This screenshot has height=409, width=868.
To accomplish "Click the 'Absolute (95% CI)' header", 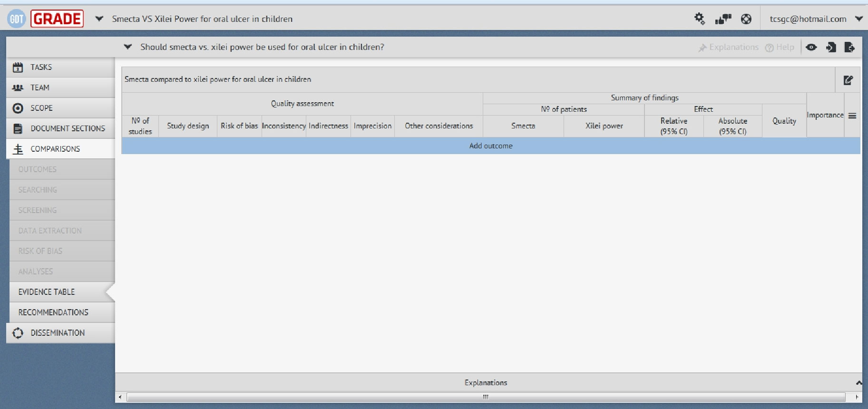I will pos(732,126).
